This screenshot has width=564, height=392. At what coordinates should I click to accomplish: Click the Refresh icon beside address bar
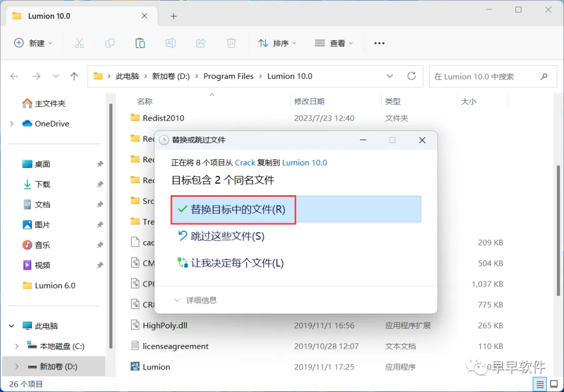[412, 76]
